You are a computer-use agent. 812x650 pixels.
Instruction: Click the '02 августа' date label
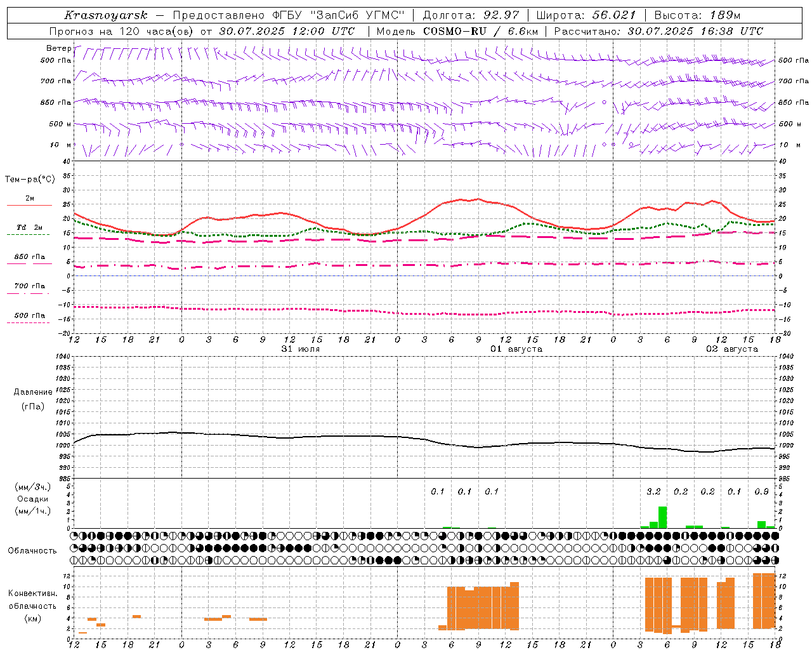tap(732, 349)
